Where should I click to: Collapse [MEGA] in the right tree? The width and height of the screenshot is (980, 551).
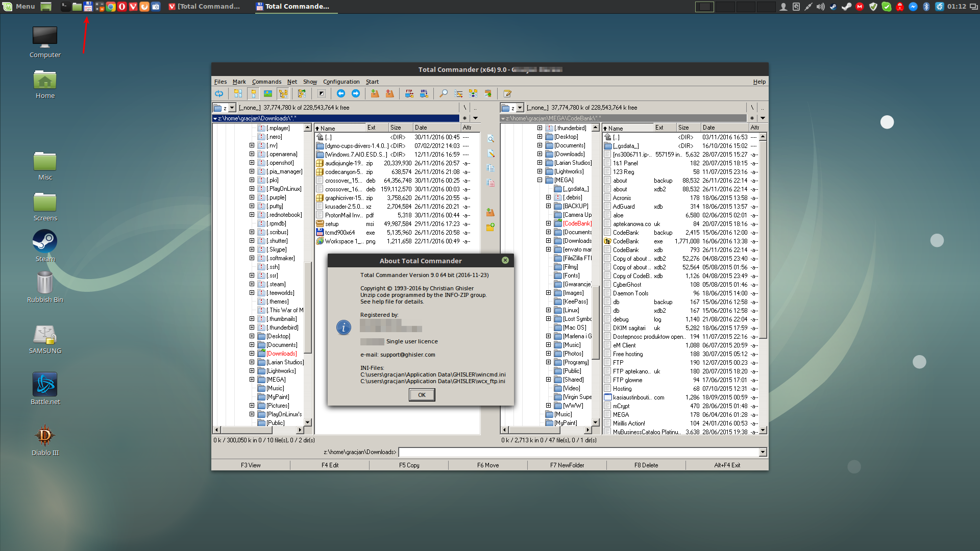(x=540, y=180)
